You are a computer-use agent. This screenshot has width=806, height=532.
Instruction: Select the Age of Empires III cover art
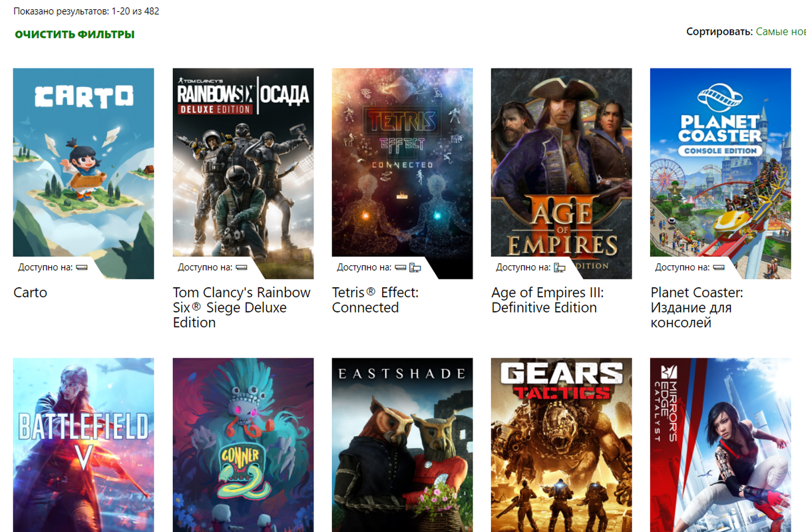[x=561, y=173]
